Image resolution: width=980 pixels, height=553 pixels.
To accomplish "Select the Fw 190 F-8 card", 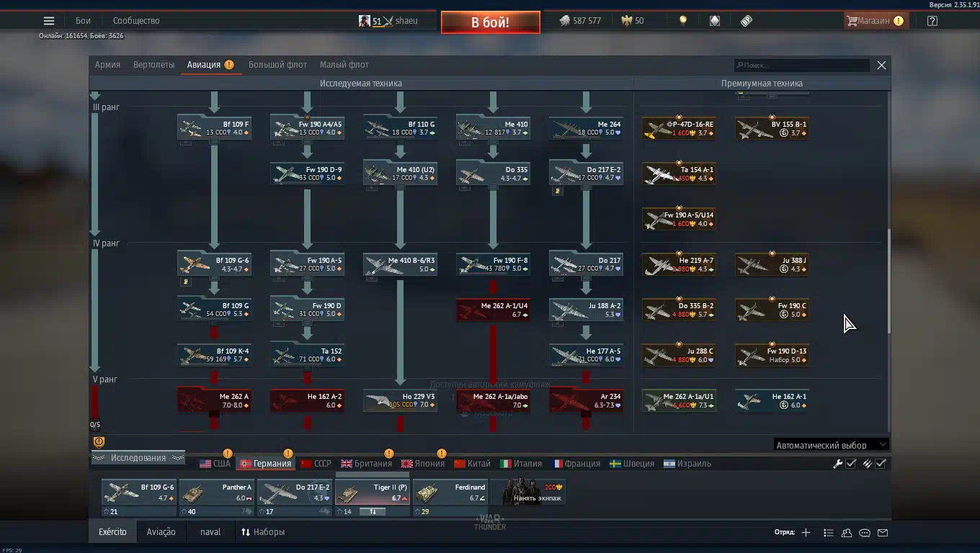I will (x=494, y=264).
